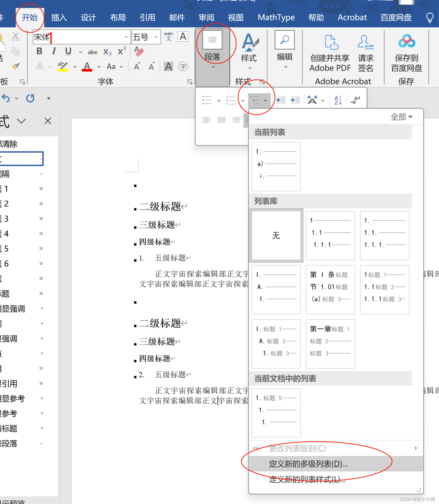Viewport: 439px width, 504px height.
Task: Toggle bold formatting
Action: click(40, 51)
